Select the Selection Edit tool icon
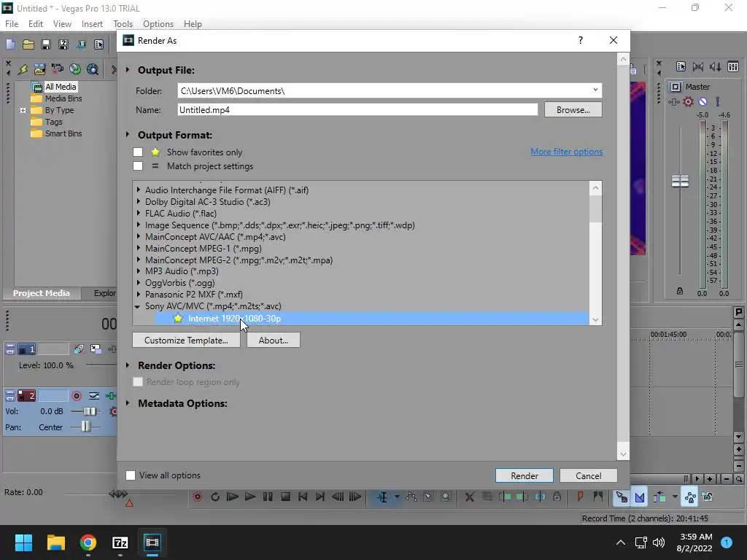 point(429,497)
